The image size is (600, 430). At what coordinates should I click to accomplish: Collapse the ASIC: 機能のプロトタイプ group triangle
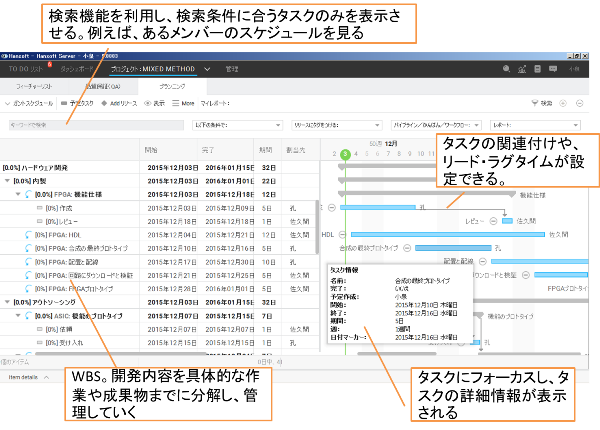coord(18,316)
